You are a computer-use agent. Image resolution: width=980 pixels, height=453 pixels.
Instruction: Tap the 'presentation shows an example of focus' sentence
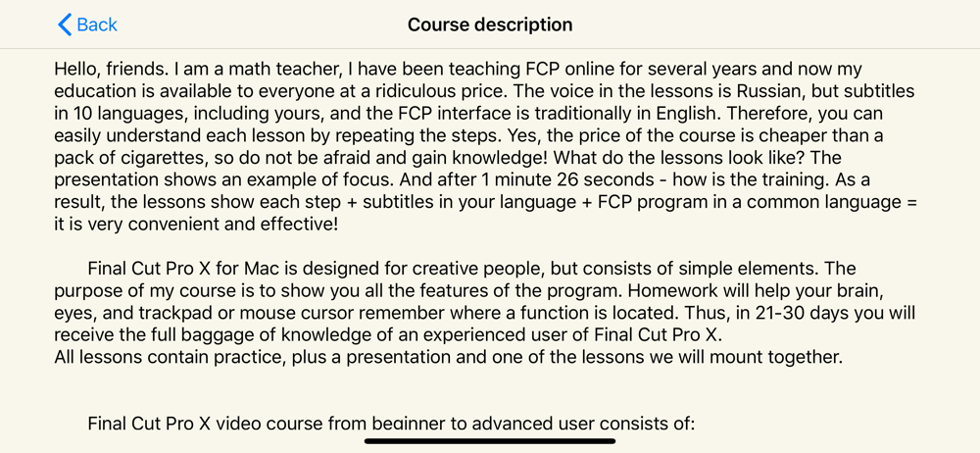(225, 179)
